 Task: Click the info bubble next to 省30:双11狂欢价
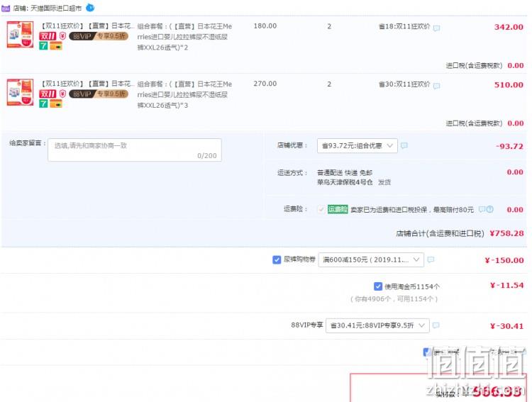(x=437, y=86)
